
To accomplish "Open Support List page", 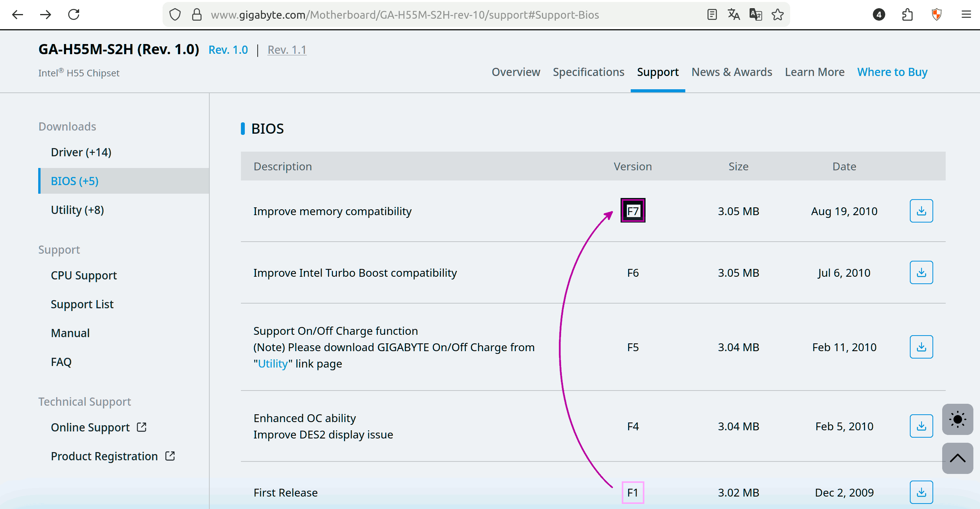I will [x=82, y=304].
